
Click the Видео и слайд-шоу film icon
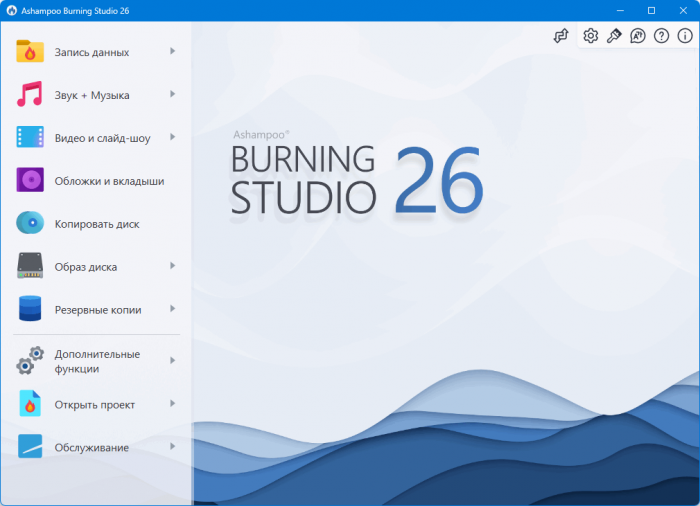30,138
